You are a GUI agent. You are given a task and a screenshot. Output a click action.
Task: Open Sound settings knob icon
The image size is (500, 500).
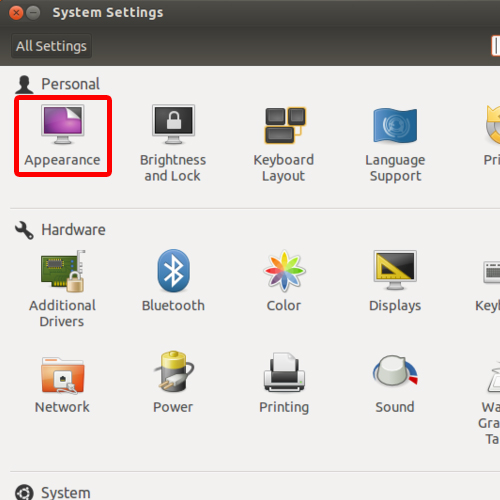coord(395,371)
